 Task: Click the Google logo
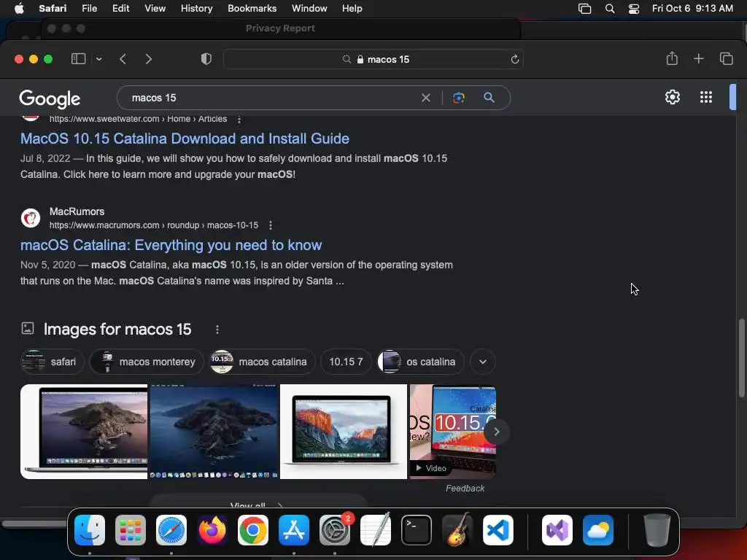(50, 98)
